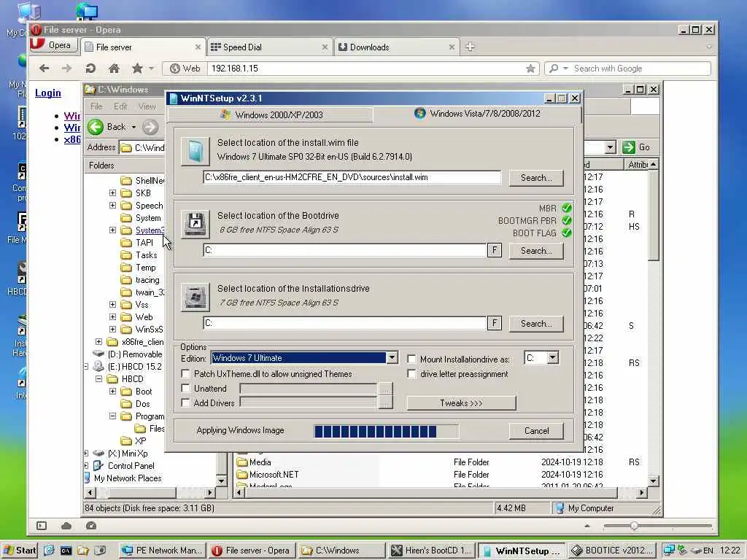Click Opera panel toggle icon in status bar
The image size is (747, 560).
[42, 526]
